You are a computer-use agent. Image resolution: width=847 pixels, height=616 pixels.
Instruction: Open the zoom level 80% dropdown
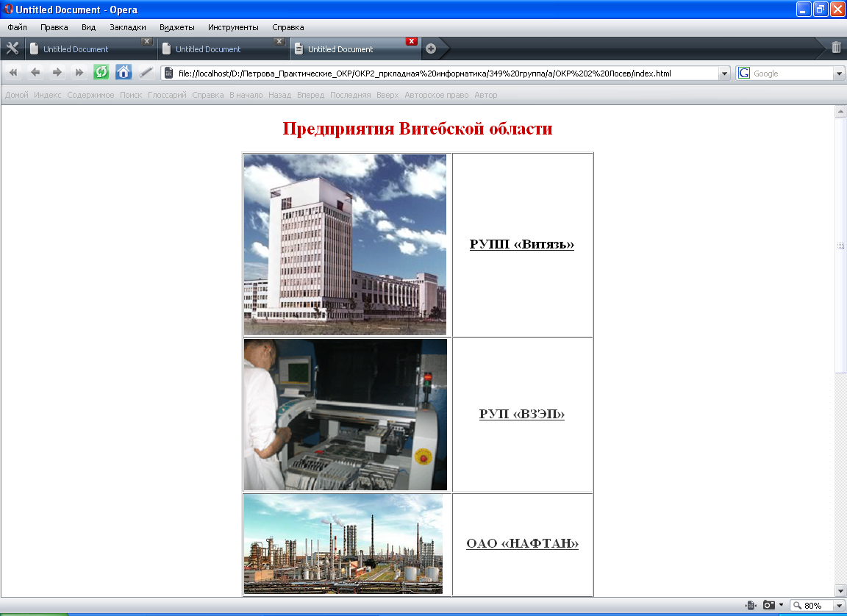839,606
